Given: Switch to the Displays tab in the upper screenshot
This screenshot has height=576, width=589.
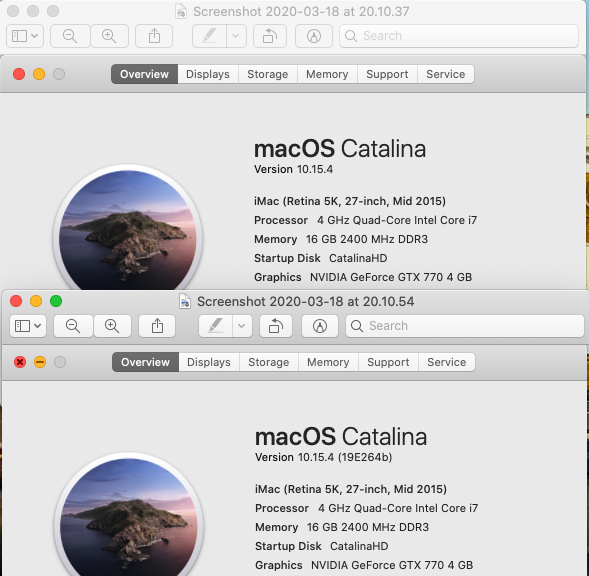Looking at the screenshot, I should point(208,74).
